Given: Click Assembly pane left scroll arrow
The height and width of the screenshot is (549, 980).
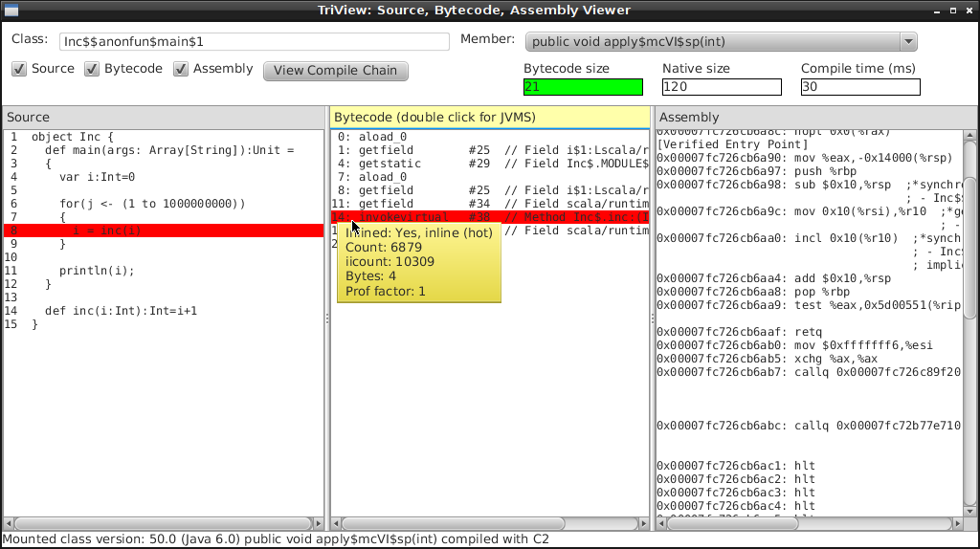Looking at the screenshot, I should point(661,523).
